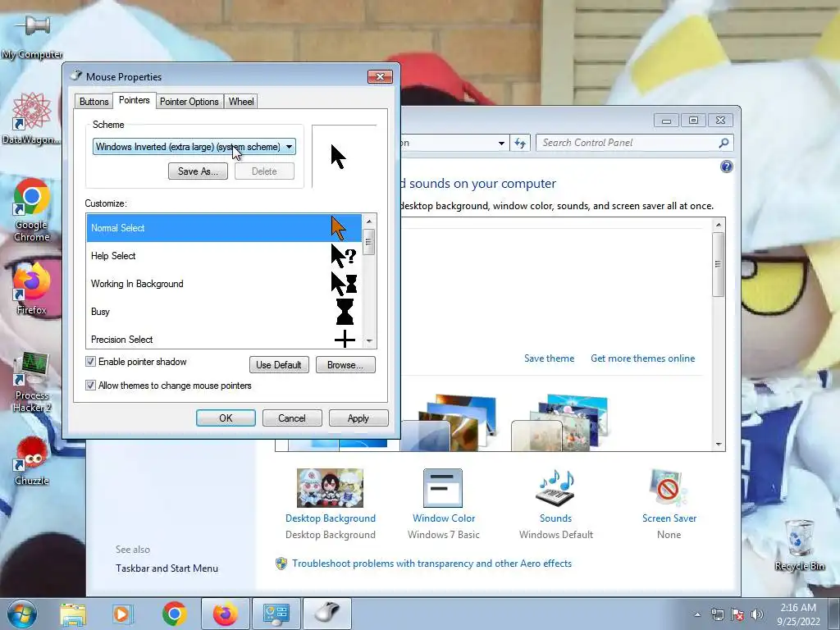Open the taskbar clock and date
The width and height of the screenshot is (840, 630).
coord(798,614)
